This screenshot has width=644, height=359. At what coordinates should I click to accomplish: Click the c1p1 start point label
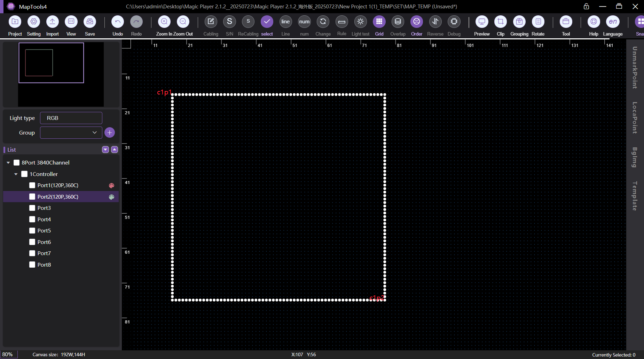[164, 92]
